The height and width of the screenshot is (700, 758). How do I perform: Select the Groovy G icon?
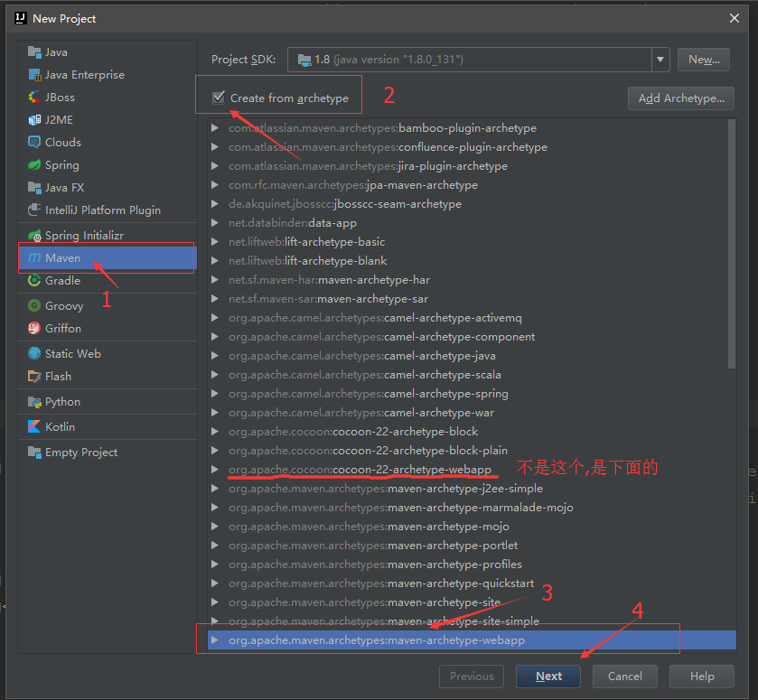(x=34, y=305)
